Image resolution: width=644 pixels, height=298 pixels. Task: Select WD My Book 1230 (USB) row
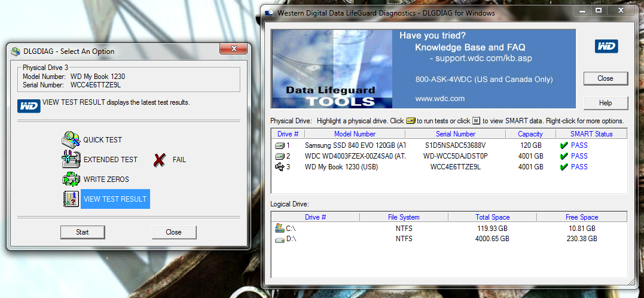point(449,167)
